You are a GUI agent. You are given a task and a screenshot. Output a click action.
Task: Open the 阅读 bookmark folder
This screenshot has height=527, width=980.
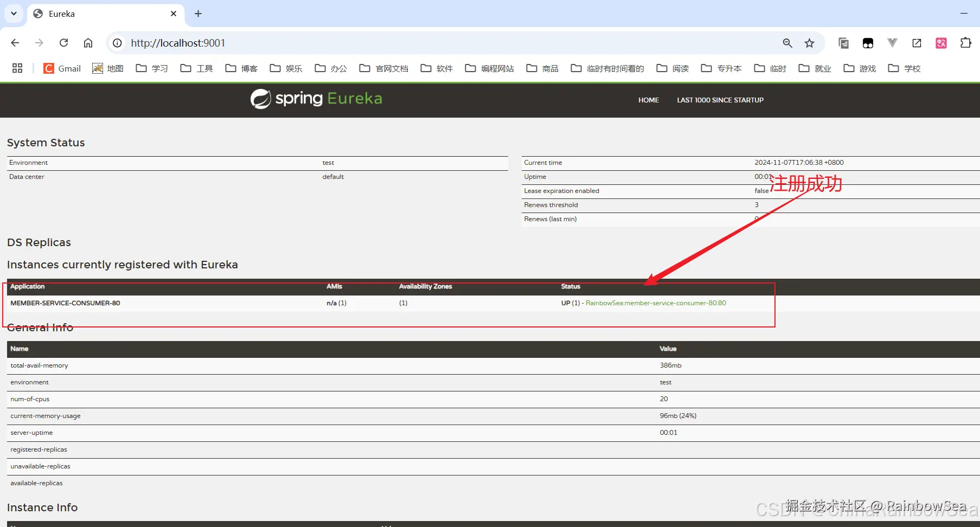[672, 68]
